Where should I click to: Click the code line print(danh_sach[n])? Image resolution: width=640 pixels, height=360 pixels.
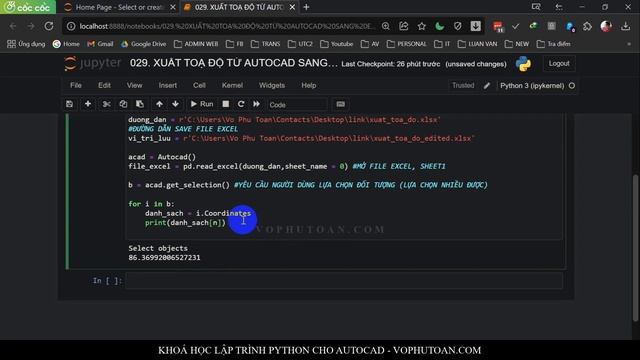click(x=185, y=222)
